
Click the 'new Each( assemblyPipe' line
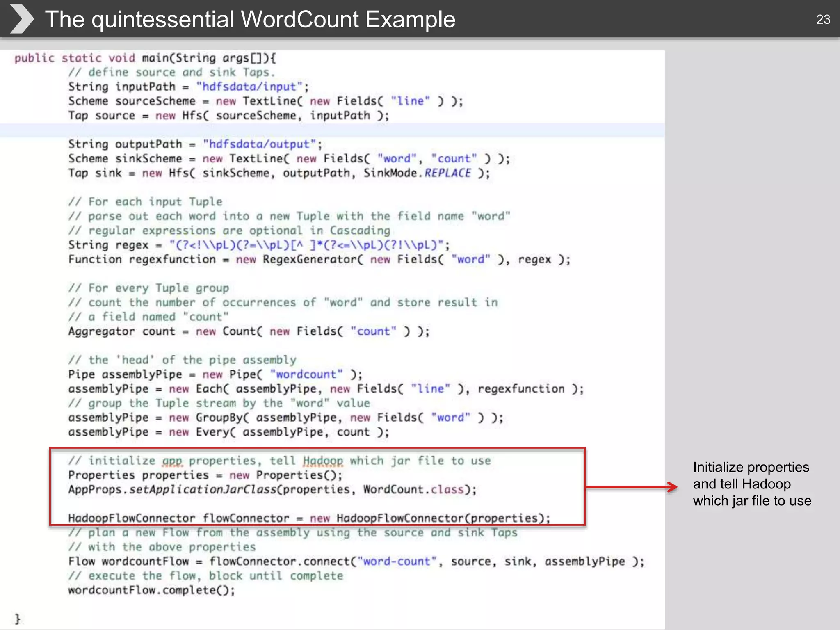point(326,388)
